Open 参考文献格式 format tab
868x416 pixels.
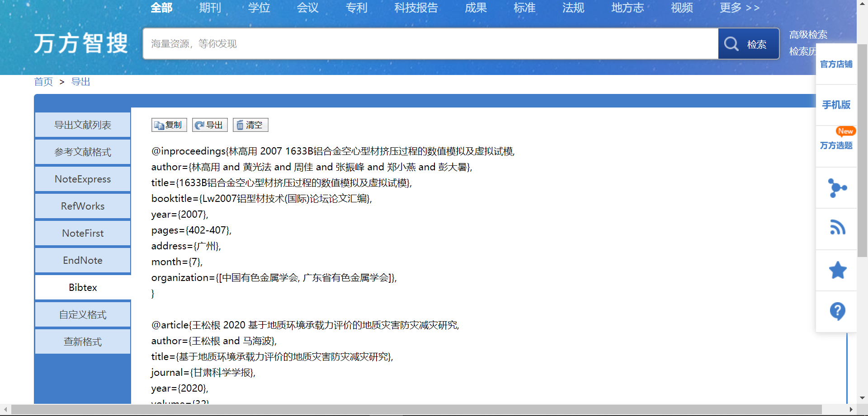tap(83, 152)
